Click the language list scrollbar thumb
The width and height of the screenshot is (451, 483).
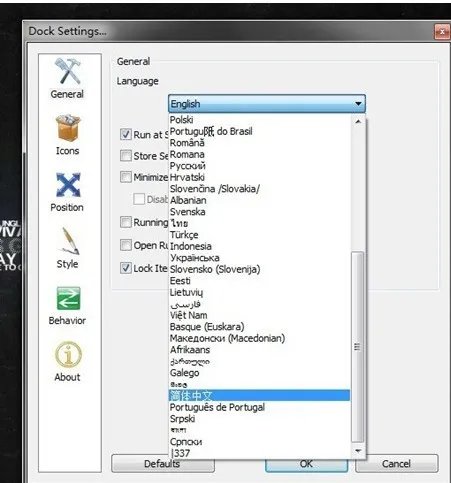(x=358, y=347)
